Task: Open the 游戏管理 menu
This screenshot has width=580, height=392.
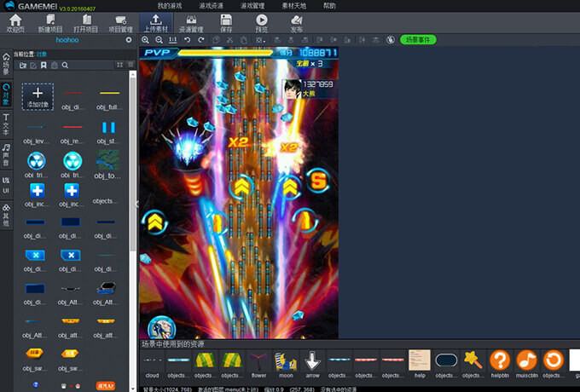Action: point(252,6)
